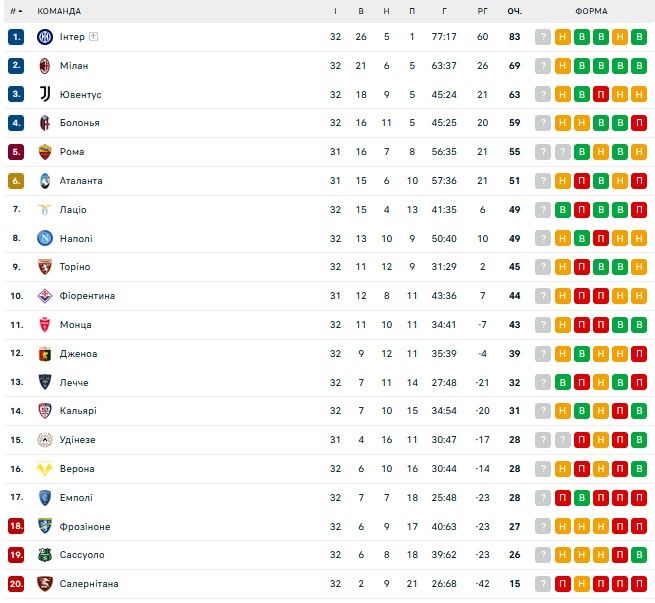Sort standings by ОЧ. column header

[515, 11]
